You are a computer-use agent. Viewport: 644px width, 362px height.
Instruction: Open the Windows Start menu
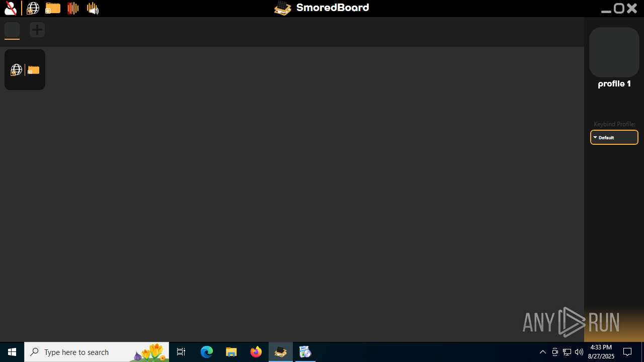(12, 352)
